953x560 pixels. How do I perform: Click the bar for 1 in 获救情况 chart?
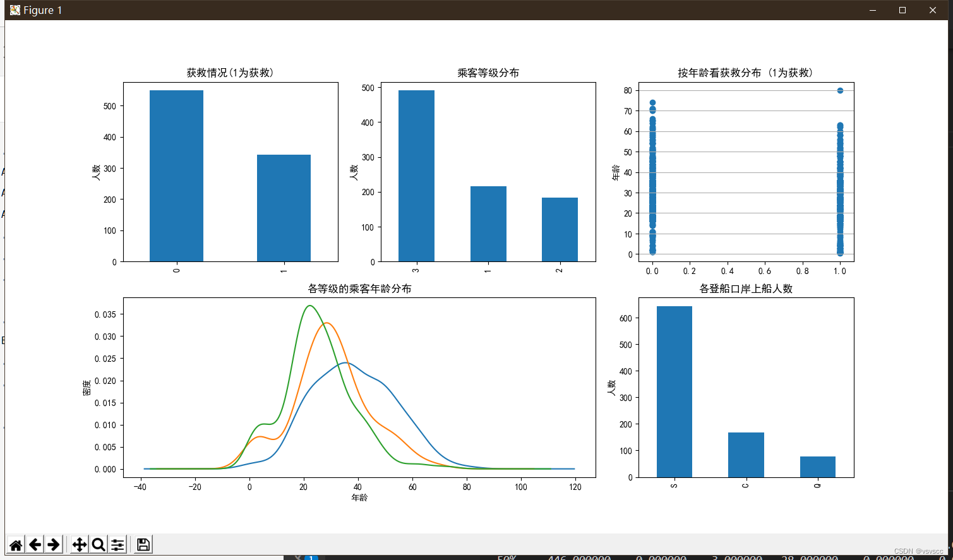284,208
